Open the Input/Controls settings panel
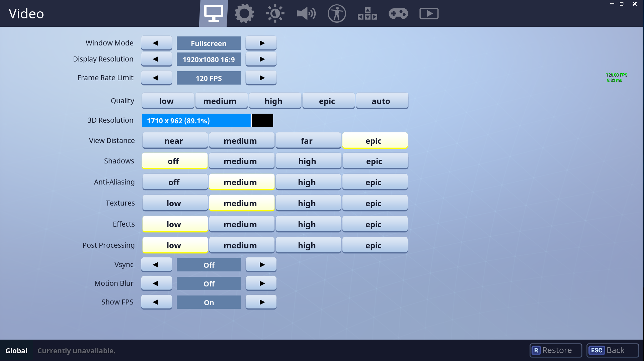This screenshot has width=644, height=361. click(366, 13)
